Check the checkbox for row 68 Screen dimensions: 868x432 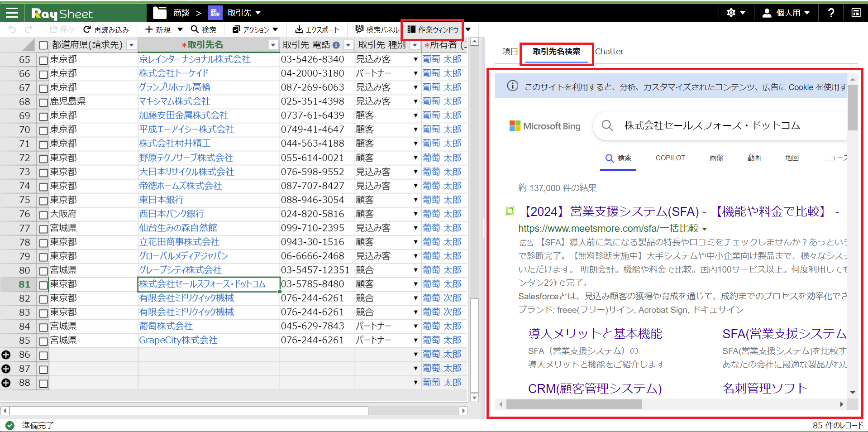click(x=43, y=102)
